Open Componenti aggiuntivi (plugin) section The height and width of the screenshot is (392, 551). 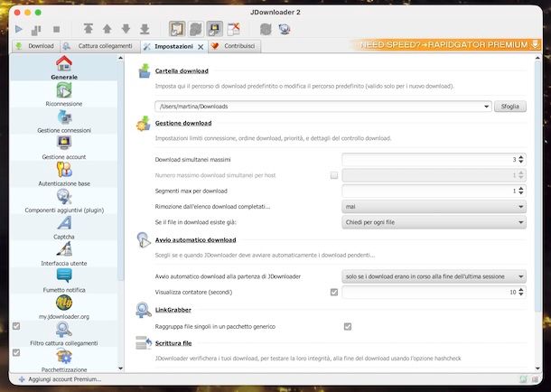pyautogui.click(x=64, y=201)
